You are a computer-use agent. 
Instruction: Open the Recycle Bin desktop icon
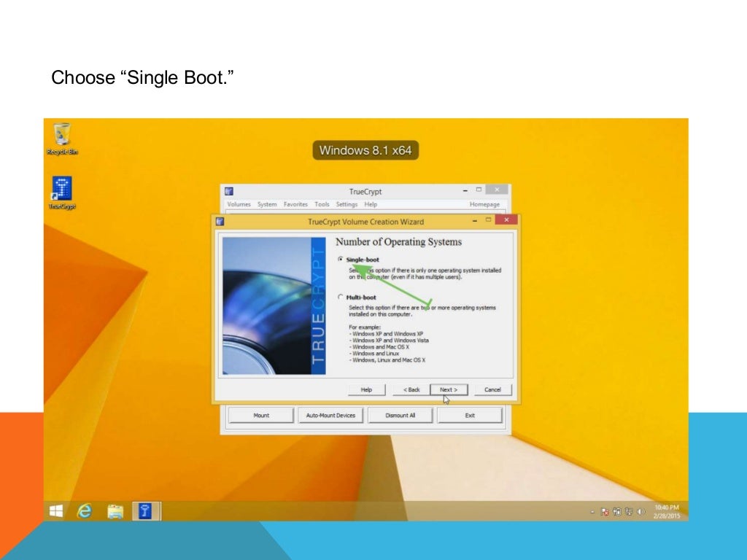point(62,138)
